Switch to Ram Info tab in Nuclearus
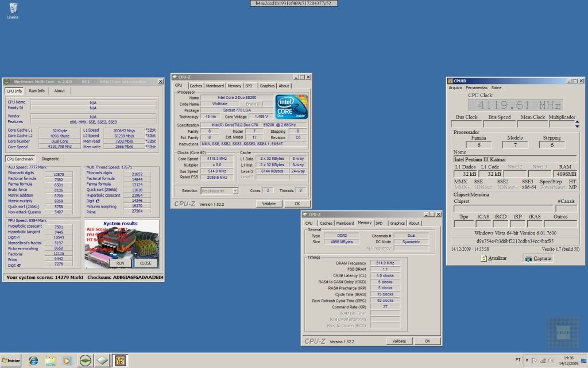Screen dimensions: 588x368 pos(37,91)
